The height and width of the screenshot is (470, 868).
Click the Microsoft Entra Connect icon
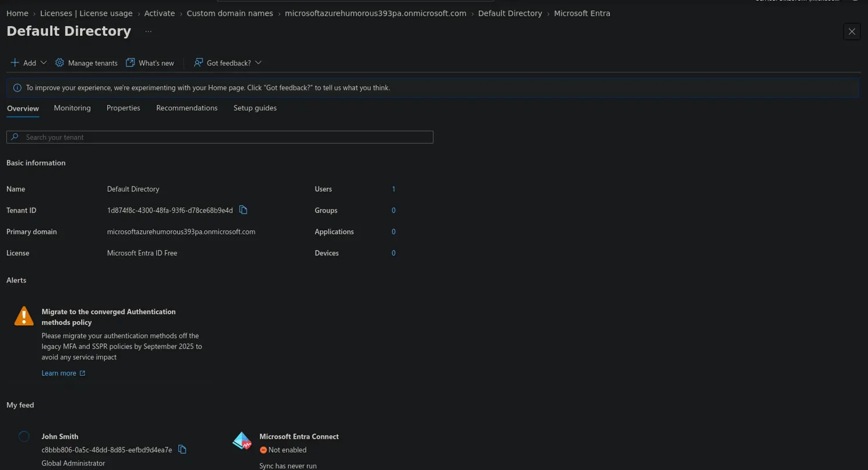(x=242, y=441)
